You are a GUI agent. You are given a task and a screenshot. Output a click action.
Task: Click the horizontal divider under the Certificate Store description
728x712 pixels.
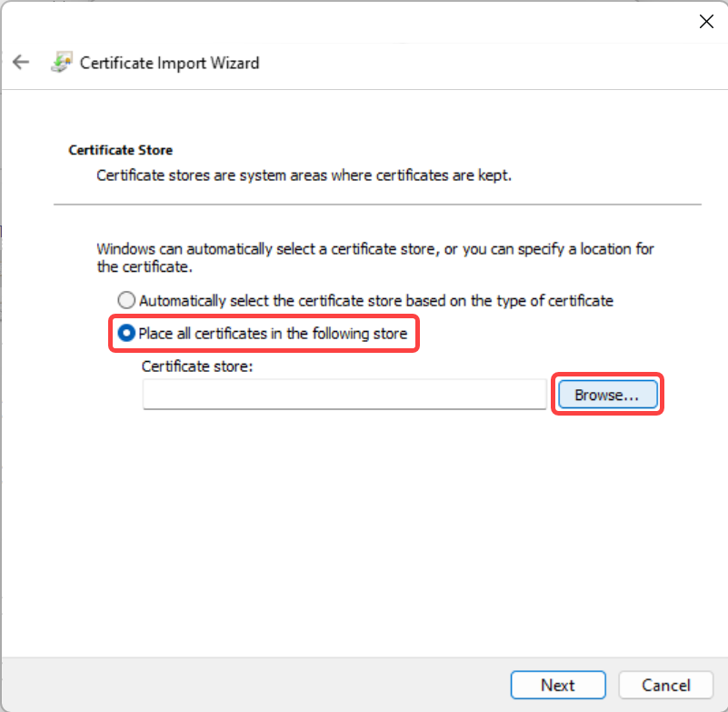[x=377, y=204]
